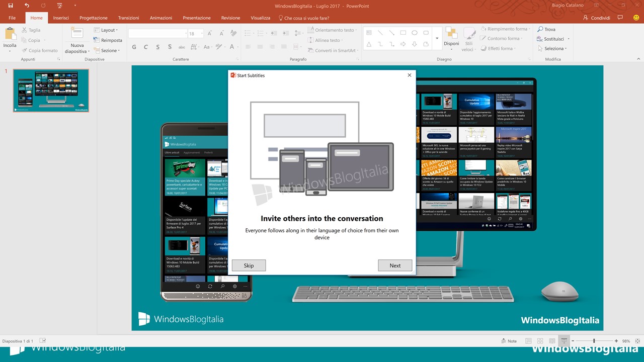Screen dimensions: 644x362
Task: Click Next in Start Subtitles dialog
Action: pyautogui.click(x=395, y=265)
